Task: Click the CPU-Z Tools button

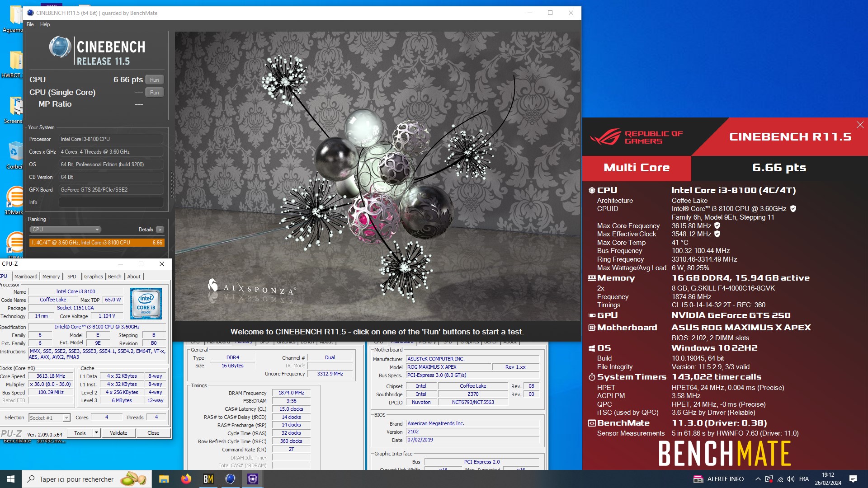Action: click(80, 433)
